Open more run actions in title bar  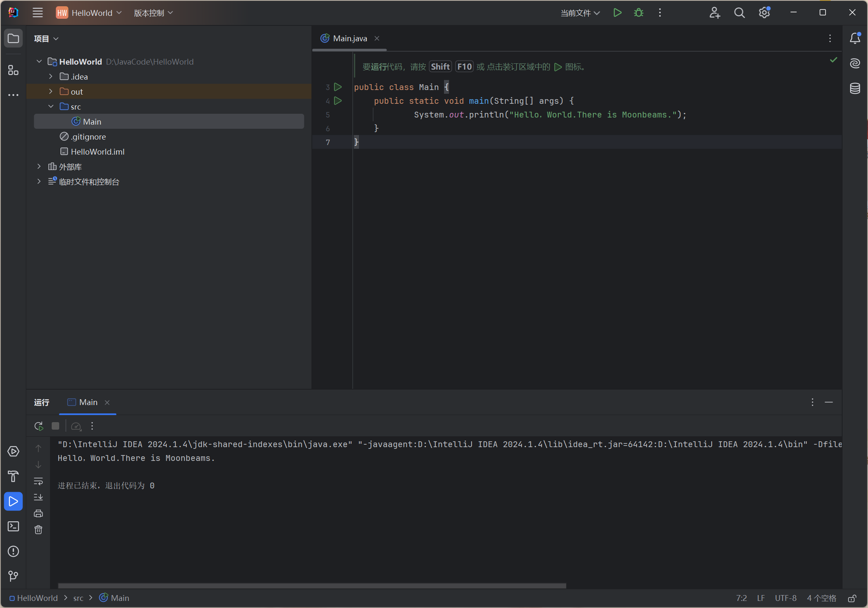point(660,13)
